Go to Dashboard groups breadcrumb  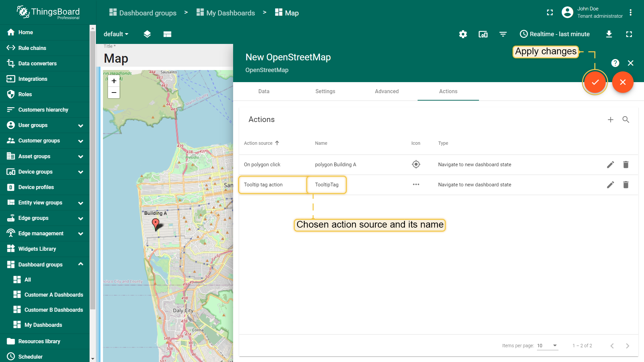(143, 13)
